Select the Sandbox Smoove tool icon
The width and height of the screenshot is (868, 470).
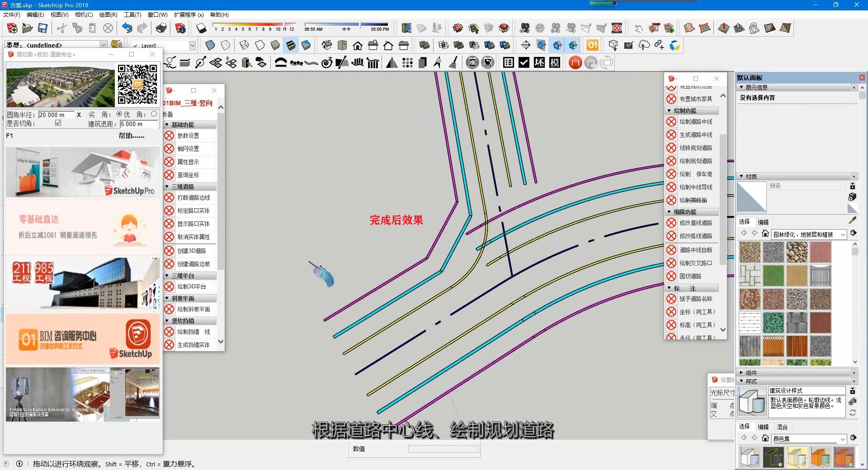[x=724, y=28]
